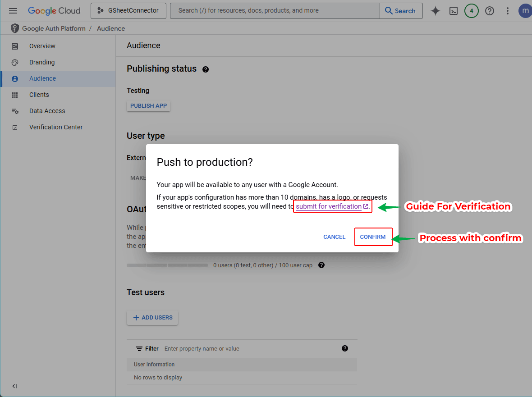Click the Clients grid icon
Image resolution: width=532 pixels, height=397 pixels.
15,95
